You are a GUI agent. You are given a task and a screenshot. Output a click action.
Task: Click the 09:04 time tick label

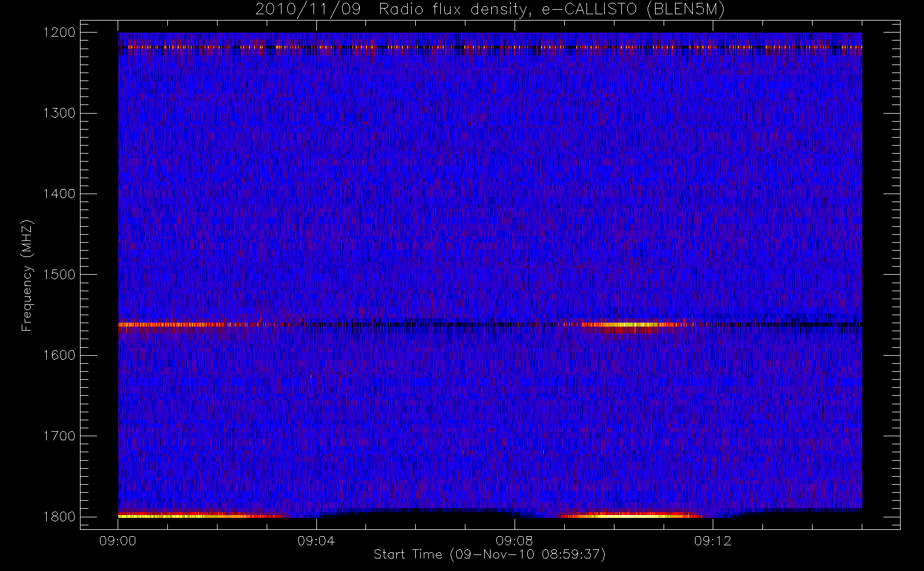tap(316, 541)
